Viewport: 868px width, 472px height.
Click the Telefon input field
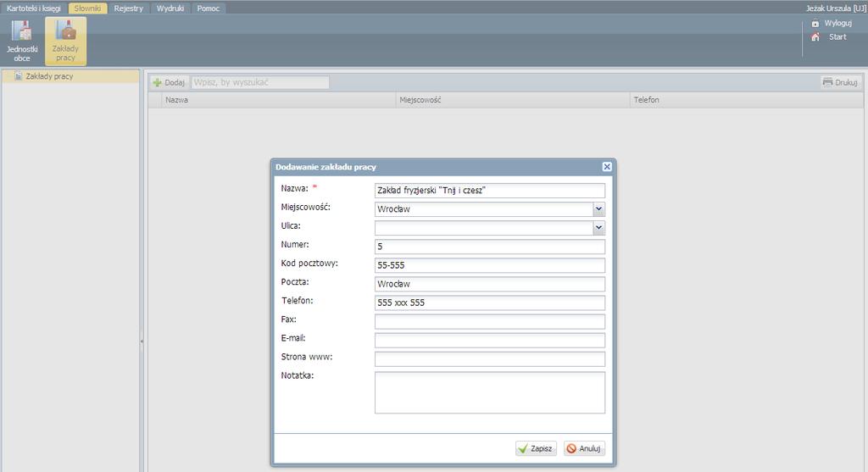coord(490,303)
